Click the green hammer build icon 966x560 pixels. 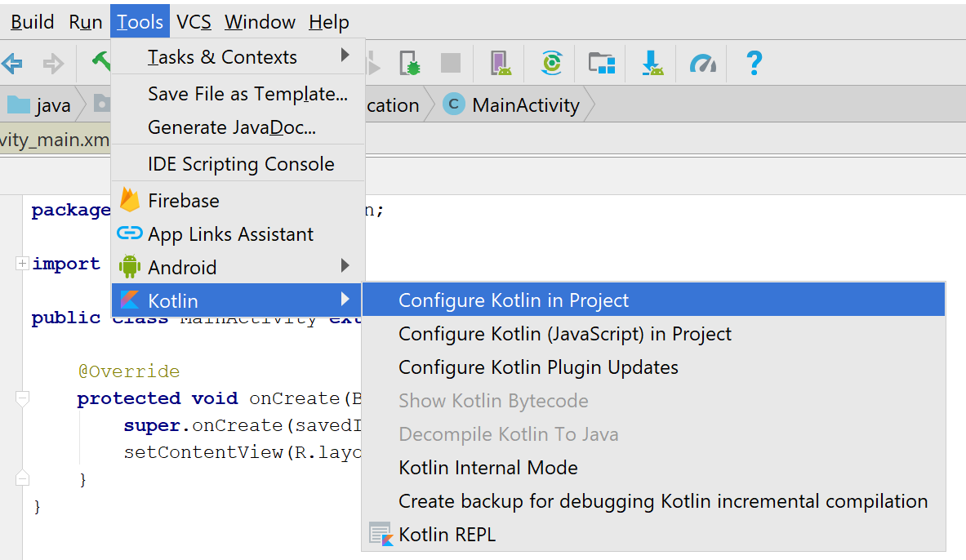tap(101, 60)
